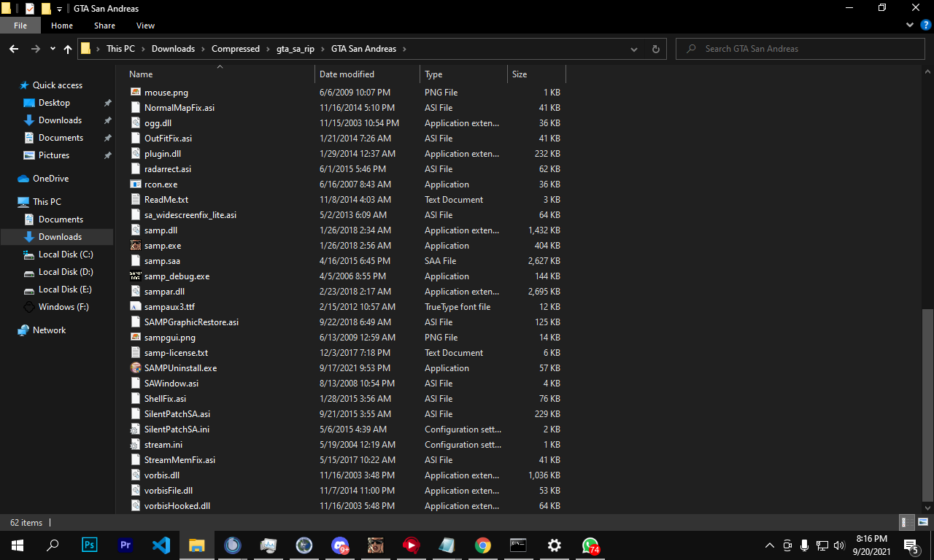The image size is (934, 560).
Task: Open OneDrive in navigation pane
Action: click(x=50, y=179)
